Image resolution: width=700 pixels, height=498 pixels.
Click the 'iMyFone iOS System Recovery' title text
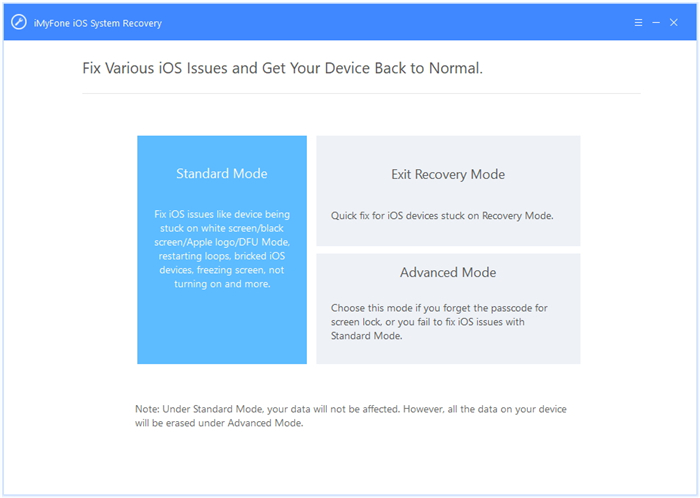click(x=98, y=23)
